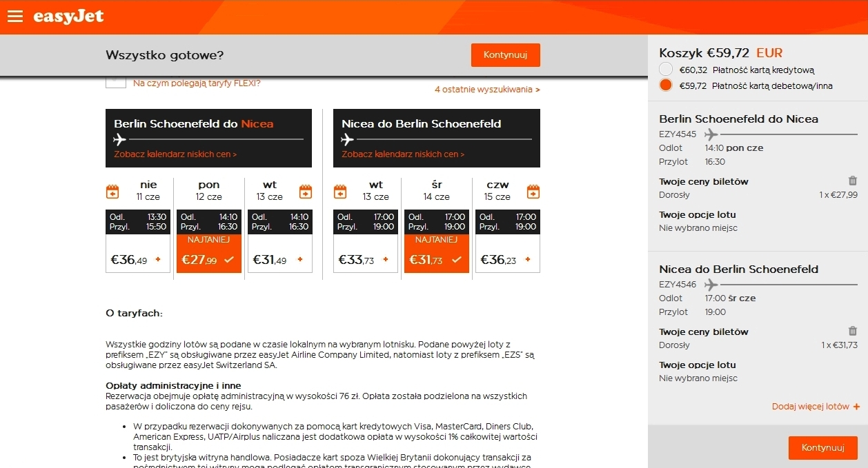Open 4 ostatnie wyszukiwania link
Viewport: 868px width, 468px height.
tap(487, 90)
